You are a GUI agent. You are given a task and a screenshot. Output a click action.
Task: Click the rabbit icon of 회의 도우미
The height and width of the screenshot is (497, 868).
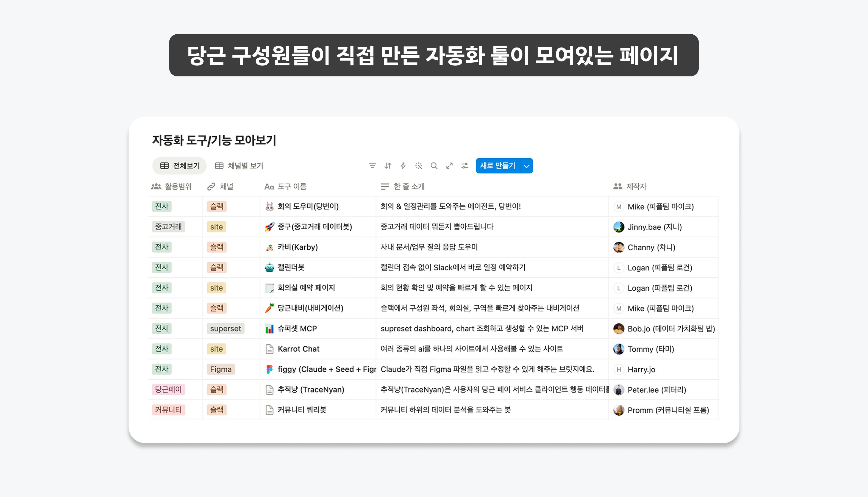(269, 206)
